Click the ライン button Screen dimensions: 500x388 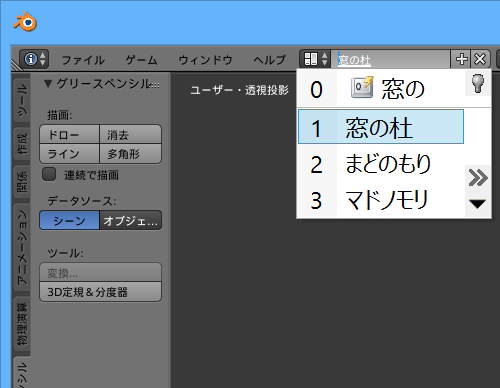pos(69,154)
